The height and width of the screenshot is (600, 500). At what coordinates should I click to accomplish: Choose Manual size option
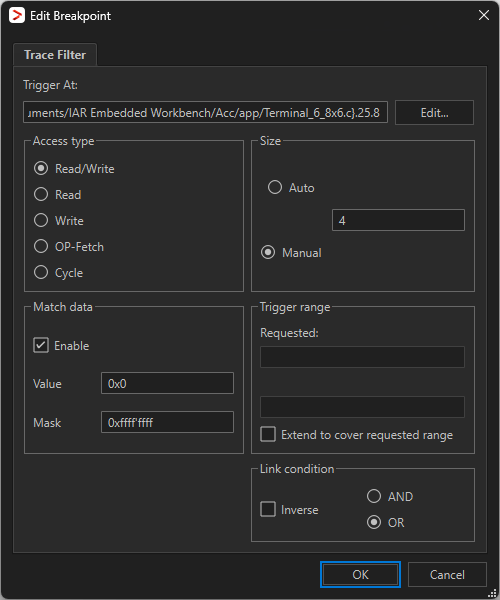[x=291, y=253]
